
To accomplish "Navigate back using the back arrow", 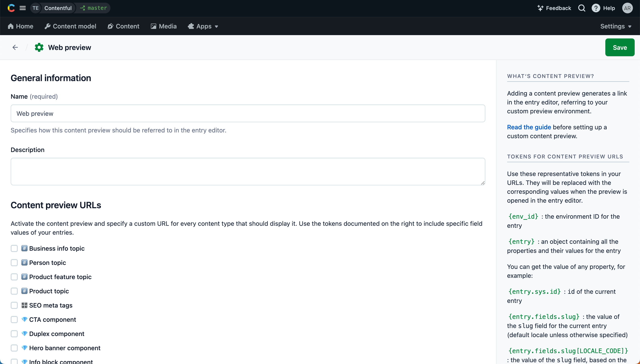I will [15, 47].
